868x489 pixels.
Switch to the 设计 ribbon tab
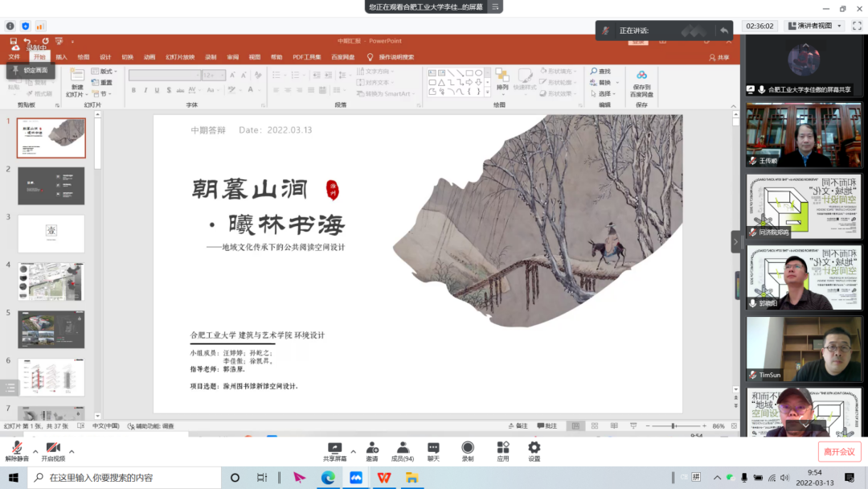[105, 57]
